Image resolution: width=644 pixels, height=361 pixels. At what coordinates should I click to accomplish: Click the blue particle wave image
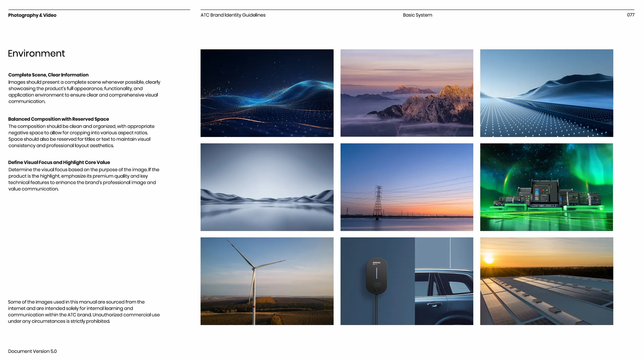267,93
